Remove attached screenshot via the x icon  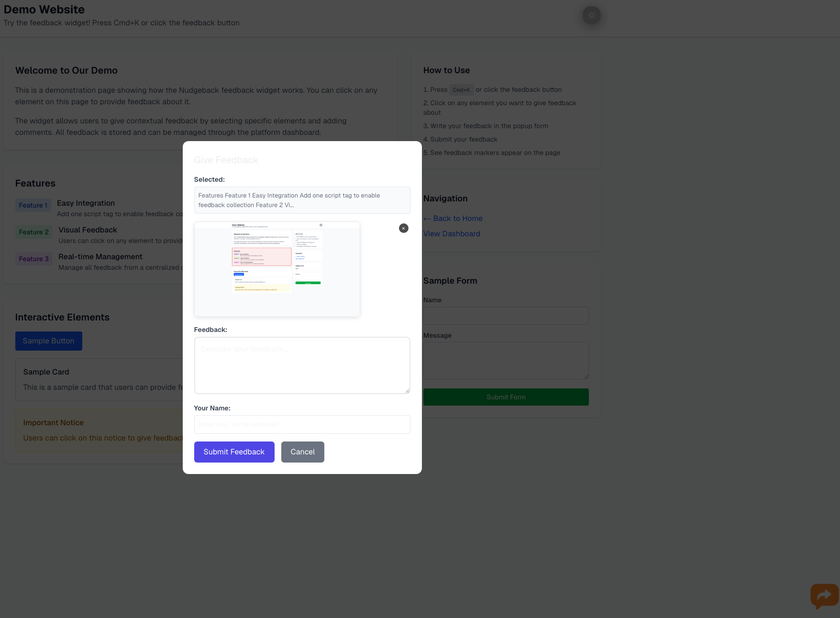tap(403, 228)
